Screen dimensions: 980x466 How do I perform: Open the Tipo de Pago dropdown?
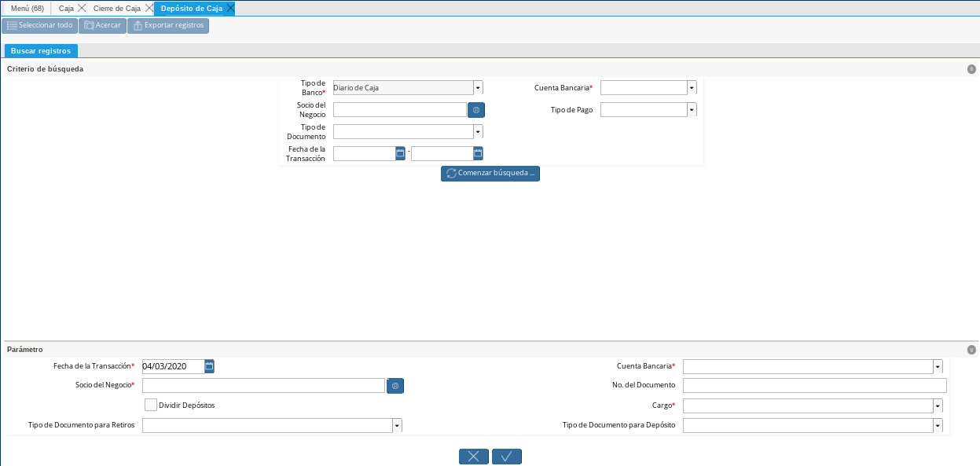(692, 109)
